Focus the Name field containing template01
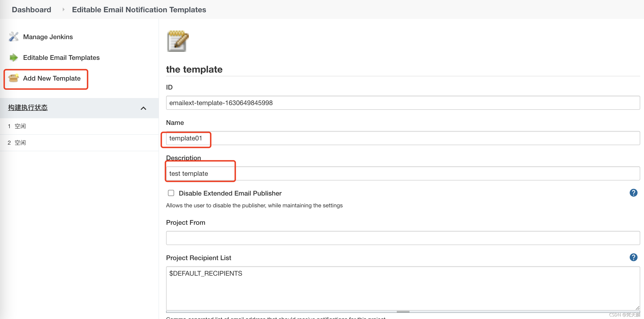 tap(403, 138)
